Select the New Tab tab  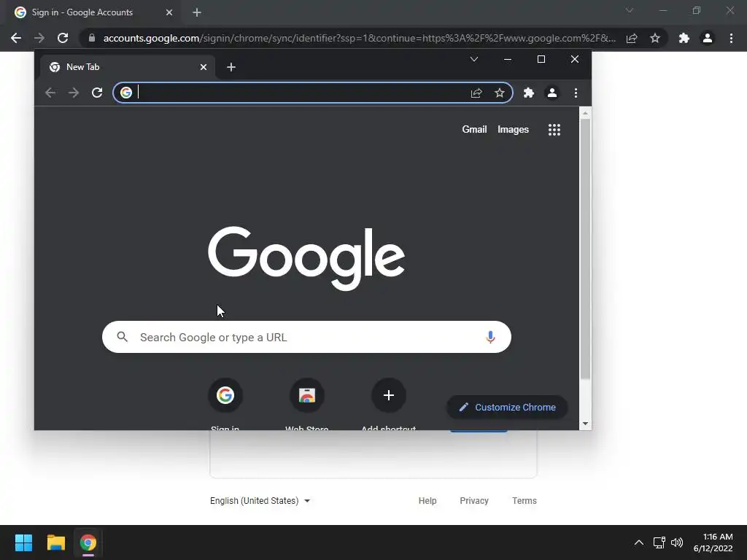tap(126, 67)
